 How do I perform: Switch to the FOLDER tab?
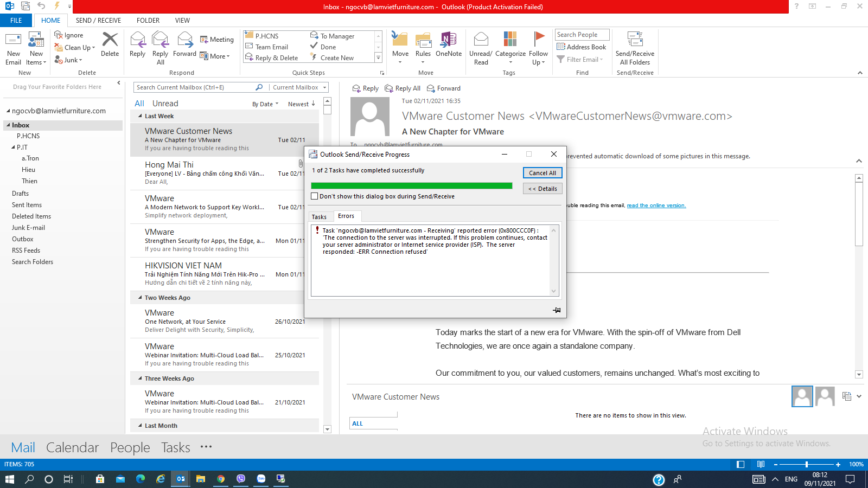pyautogui.click(x=148, y=21)
